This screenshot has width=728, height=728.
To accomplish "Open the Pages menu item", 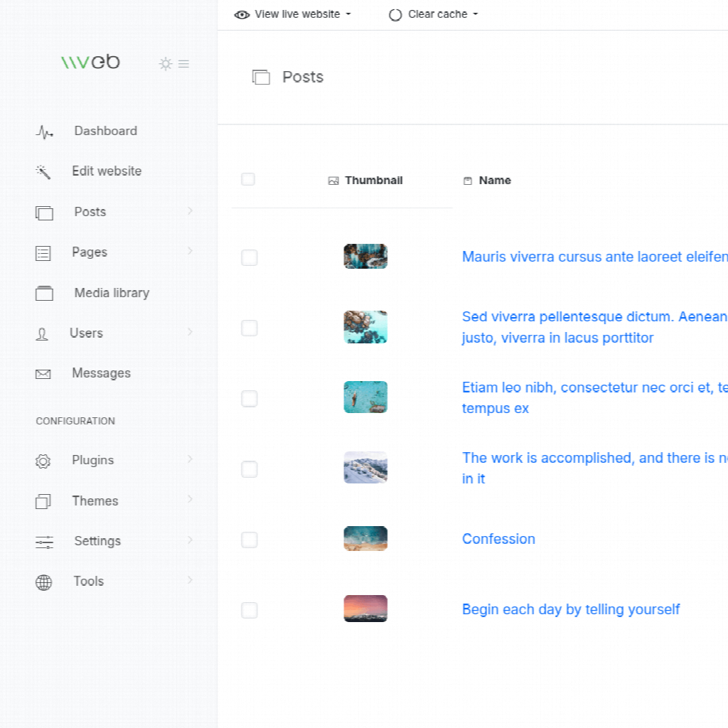I will (x=90, y=252).
